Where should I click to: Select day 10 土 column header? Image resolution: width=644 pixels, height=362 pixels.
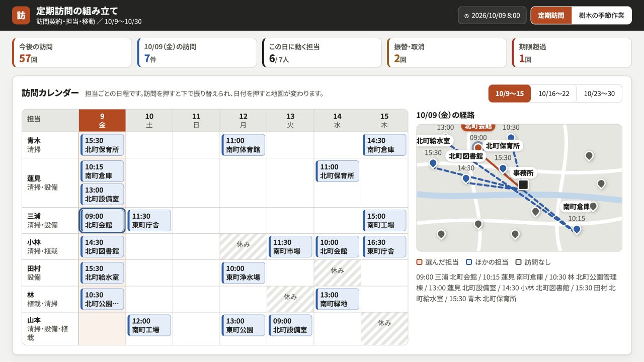(149, 120)
